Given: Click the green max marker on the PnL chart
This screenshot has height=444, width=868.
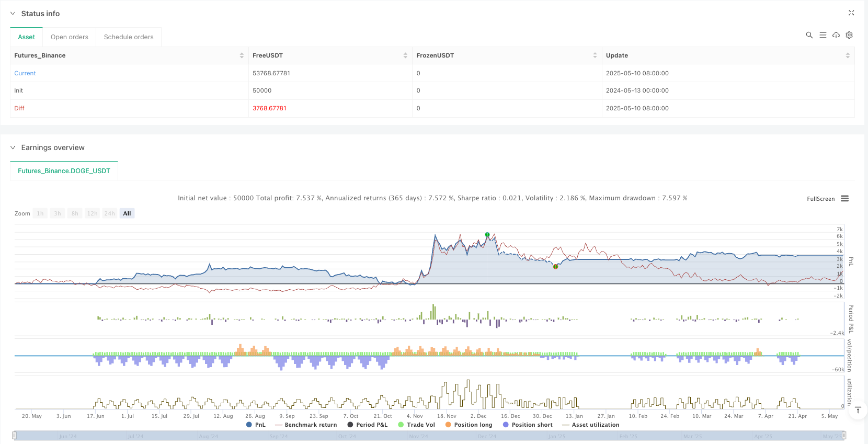Looking at the screenshot, I should tap(487, 235).
